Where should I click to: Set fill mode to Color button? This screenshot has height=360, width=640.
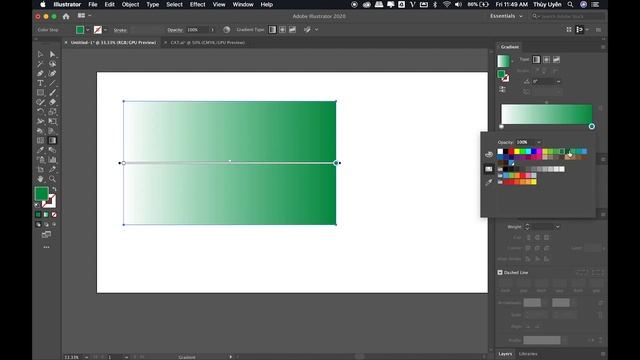38,215
